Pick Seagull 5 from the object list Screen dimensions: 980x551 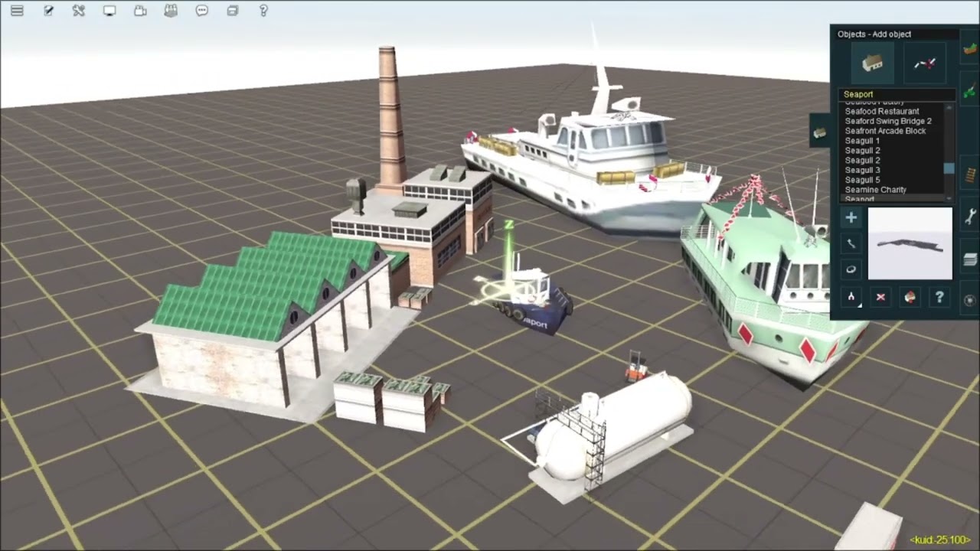(x=862, y=180)
